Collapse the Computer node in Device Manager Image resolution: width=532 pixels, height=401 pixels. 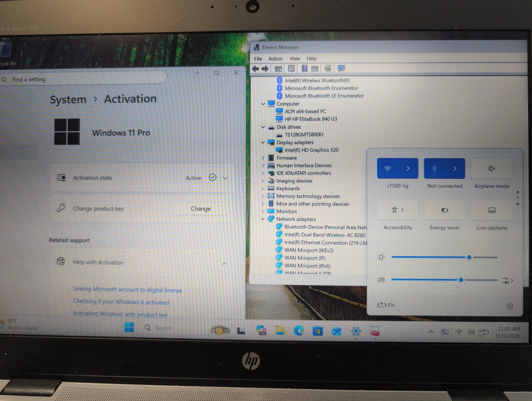263,104
